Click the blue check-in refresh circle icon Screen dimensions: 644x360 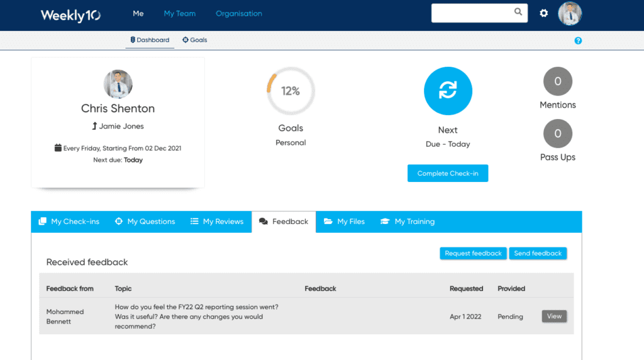[x=448, y=91]
